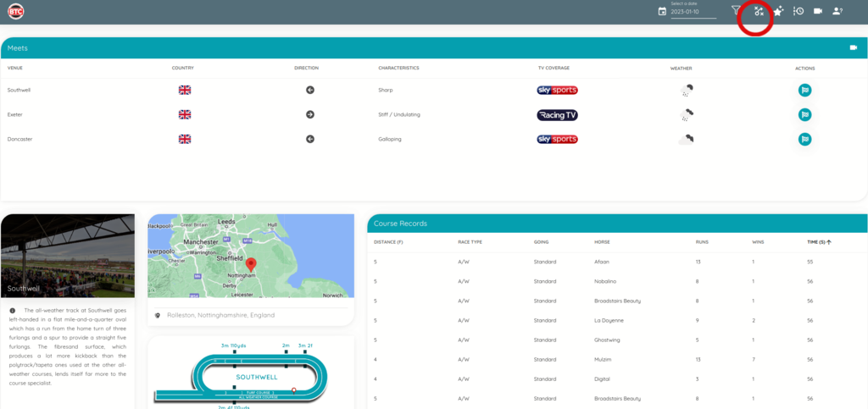Viewport: 868px width, 409px height.
Task: Open the calendar date picker icon
Action: click(x=662, y=12)
